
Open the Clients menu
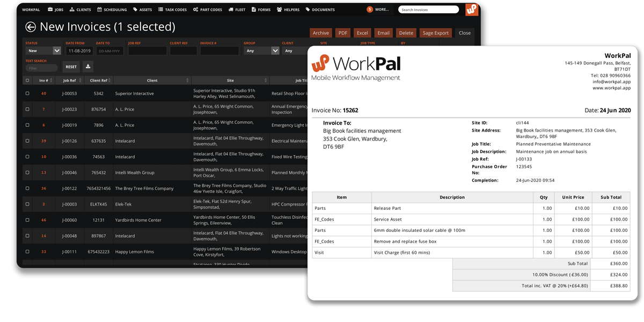80,10
